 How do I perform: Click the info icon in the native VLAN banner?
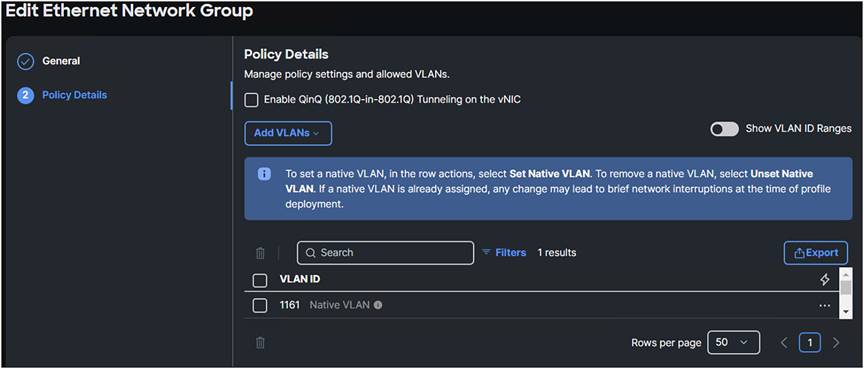point(264,174)
